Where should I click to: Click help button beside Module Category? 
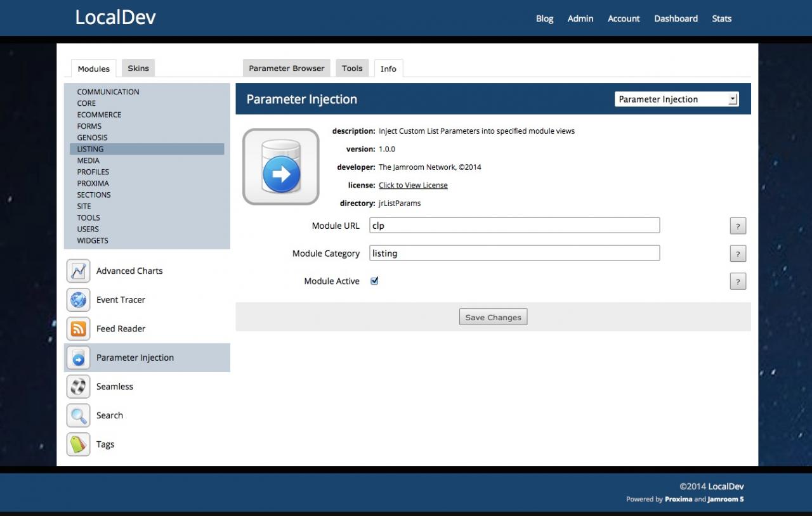click(737, 254)
